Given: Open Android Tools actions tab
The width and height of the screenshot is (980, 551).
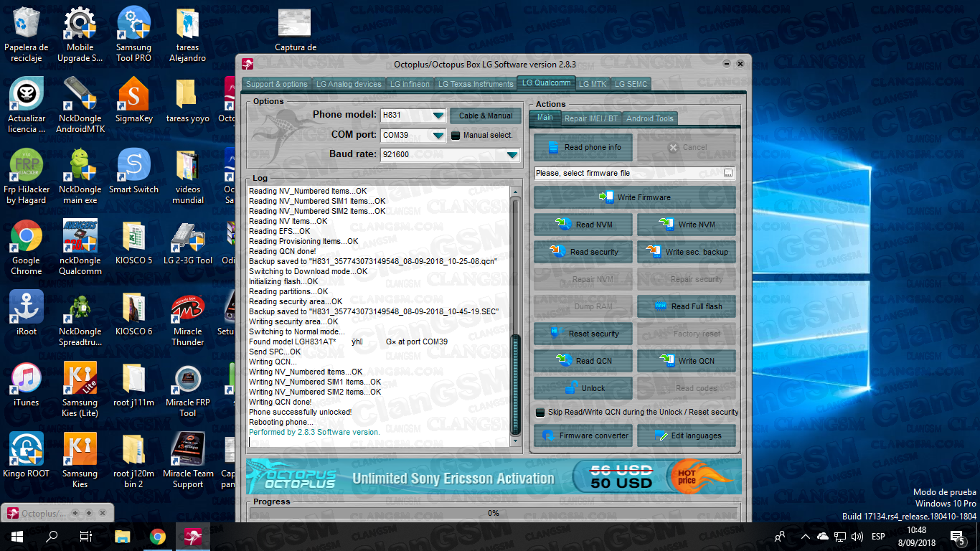Looking at the screenshot, I should (x=650, y=118).
